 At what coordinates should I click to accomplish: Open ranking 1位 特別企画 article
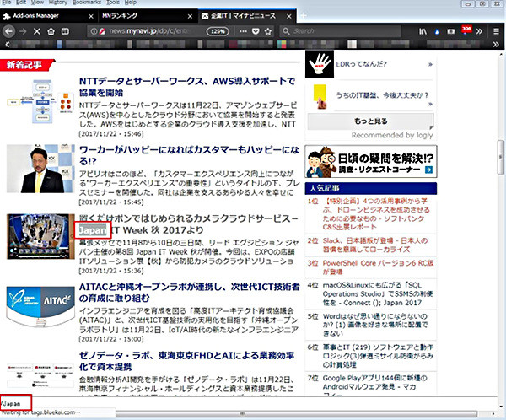376,214
